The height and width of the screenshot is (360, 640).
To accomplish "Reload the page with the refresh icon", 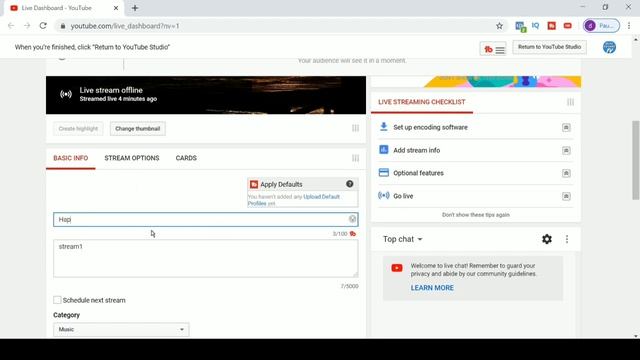I will (x=43, y=26).
